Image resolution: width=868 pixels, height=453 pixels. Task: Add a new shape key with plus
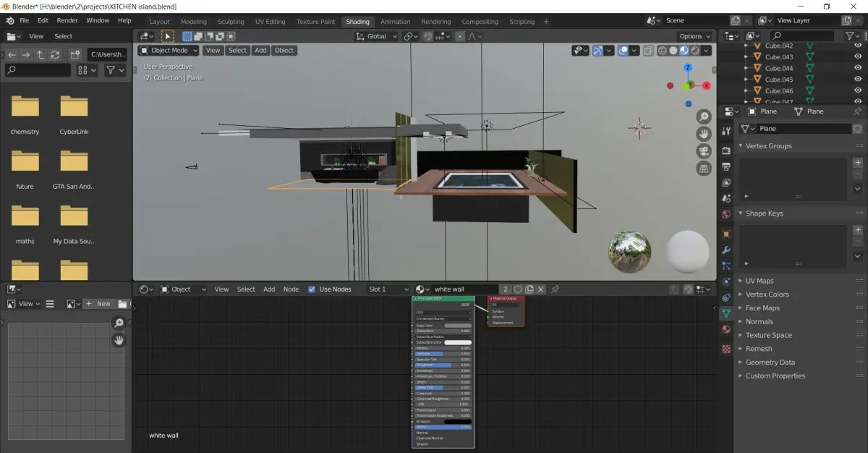(x=858, y=230)
